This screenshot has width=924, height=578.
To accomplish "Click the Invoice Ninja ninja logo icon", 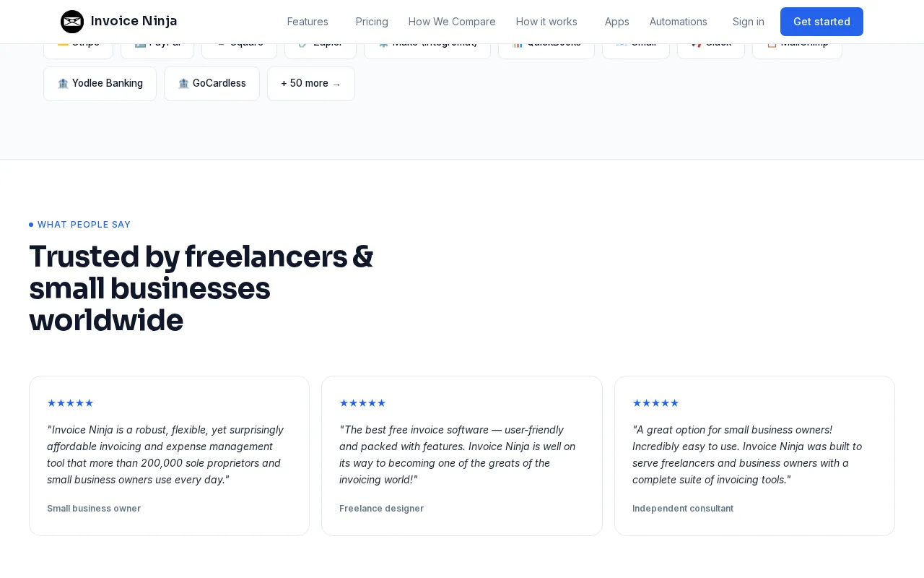I will pyautogui.click(x=72, y=22).
